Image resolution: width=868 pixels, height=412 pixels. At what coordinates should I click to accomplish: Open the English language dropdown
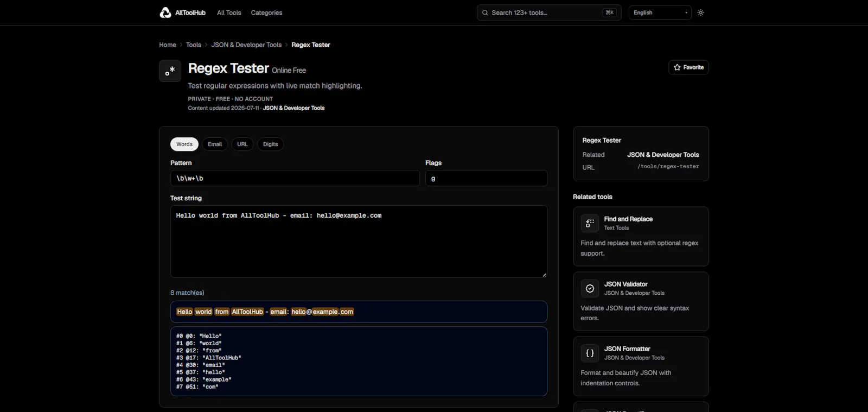[x=660, y=12]
